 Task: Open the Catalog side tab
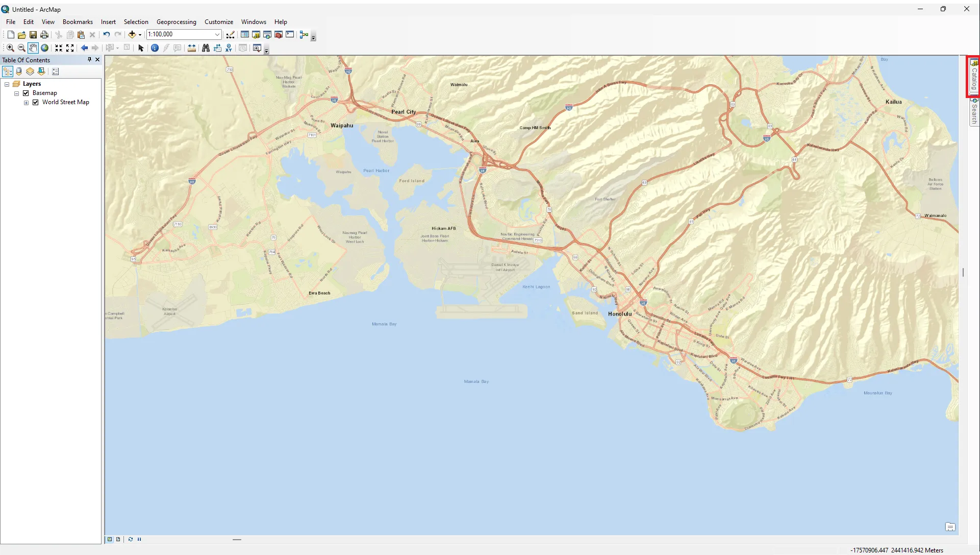[974, 76]
